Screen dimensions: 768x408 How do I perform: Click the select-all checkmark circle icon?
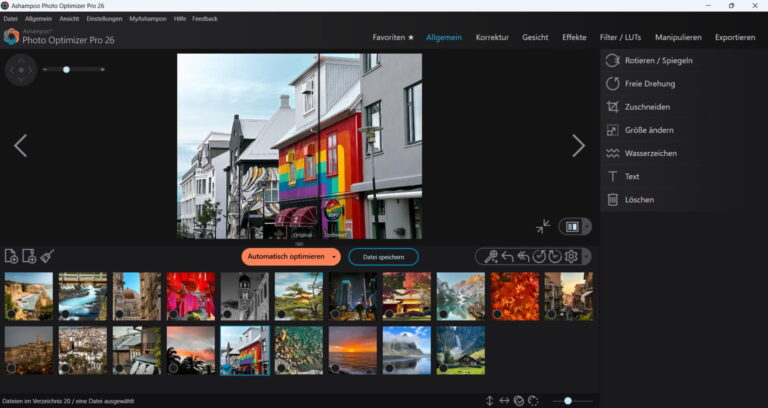519,401
